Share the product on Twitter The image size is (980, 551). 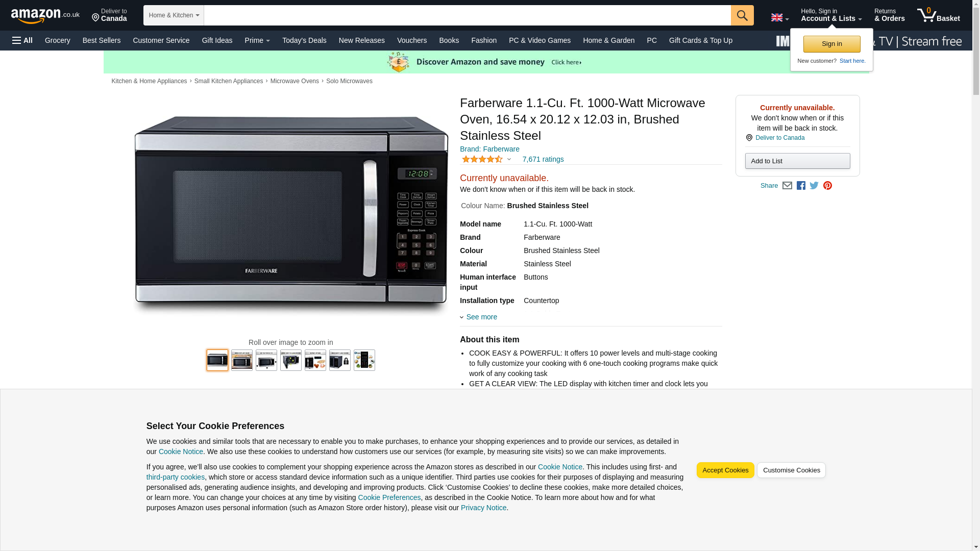[x=814, y=186]
